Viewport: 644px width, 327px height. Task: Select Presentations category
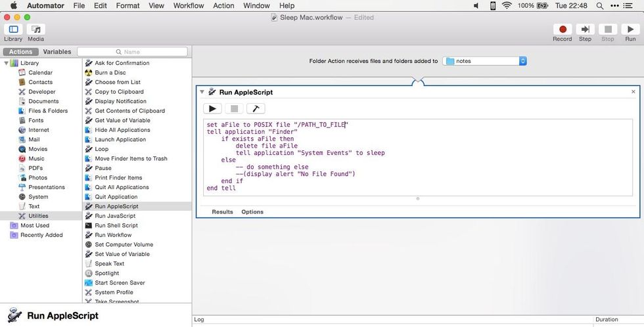click(47, 187)
